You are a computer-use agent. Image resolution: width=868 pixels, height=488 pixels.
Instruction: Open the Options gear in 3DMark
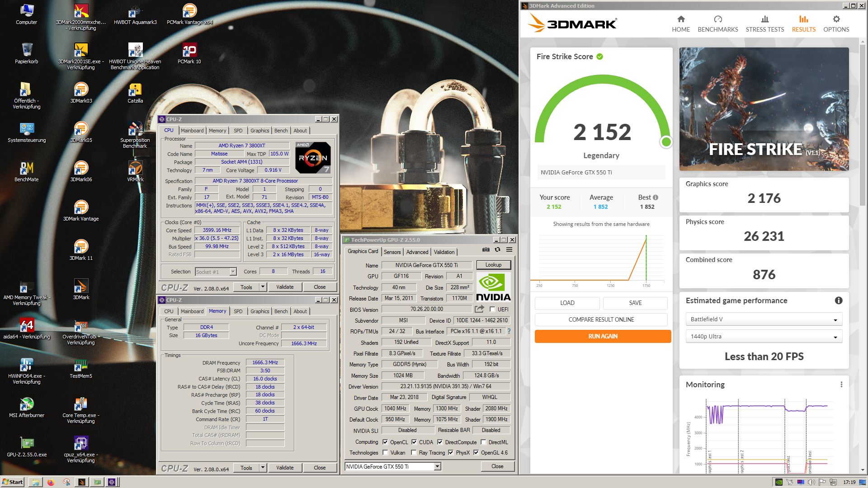836,23
